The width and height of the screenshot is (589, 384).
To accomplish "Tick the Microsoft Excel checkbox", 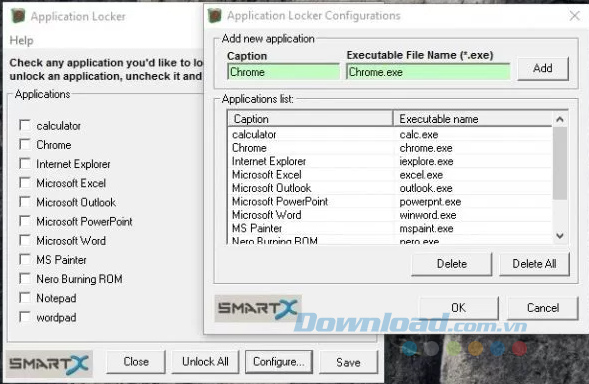I will [25, 183].
